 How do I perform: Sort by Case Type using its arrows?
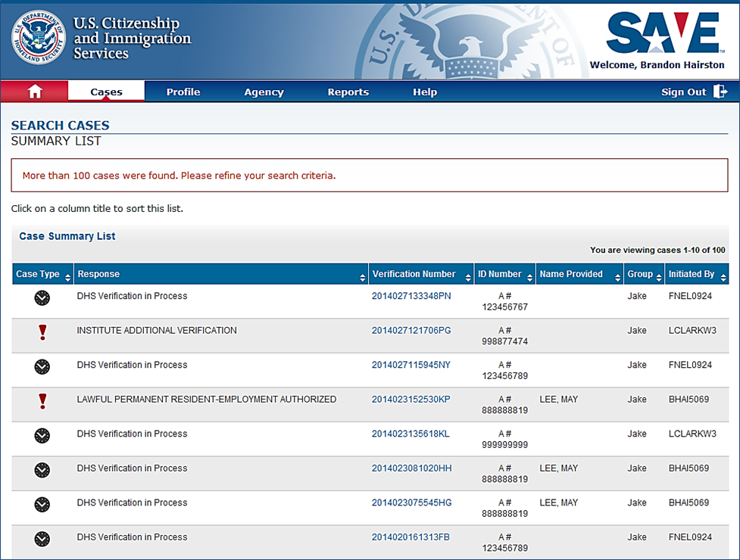(x=67, y=278)
